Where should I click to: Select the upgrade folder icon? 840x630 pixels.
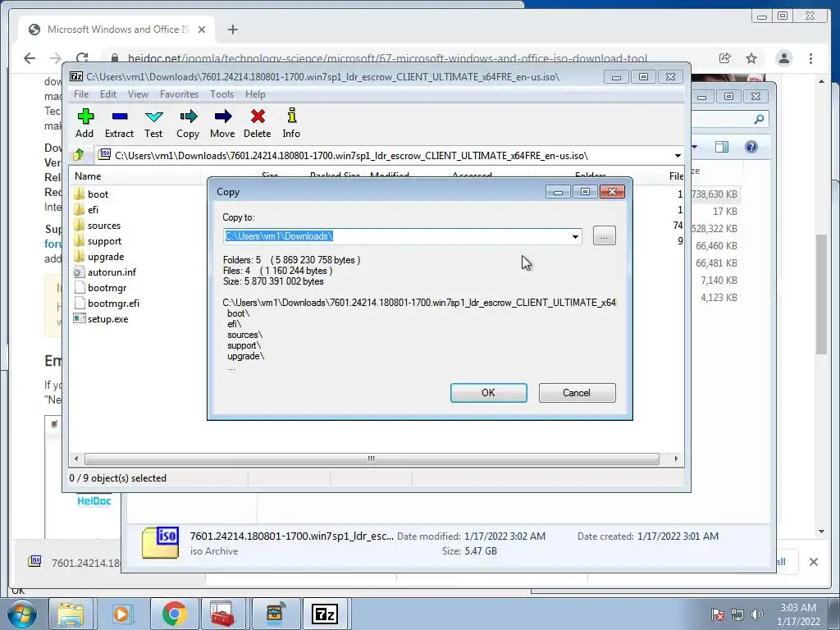pos(80,256)
